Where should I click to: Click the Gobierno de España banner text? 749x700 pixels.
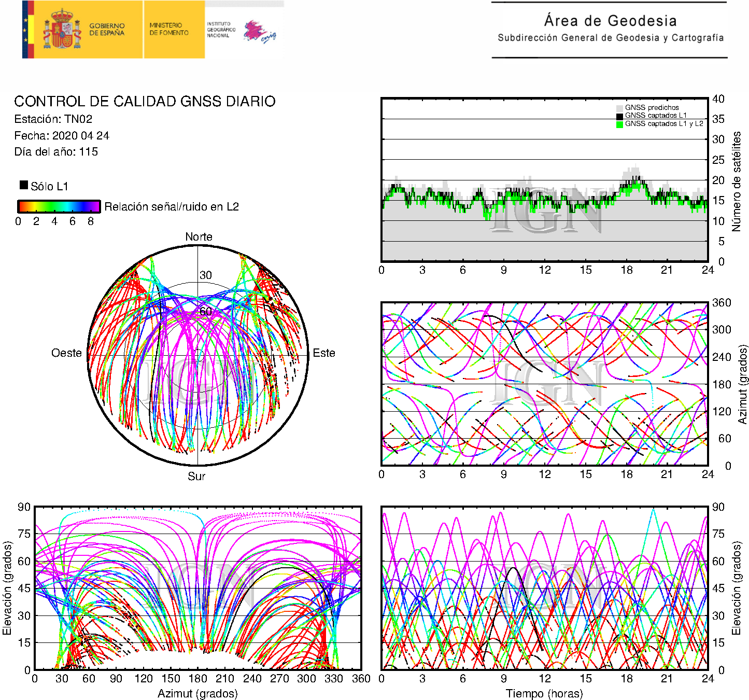coord(107,30)
